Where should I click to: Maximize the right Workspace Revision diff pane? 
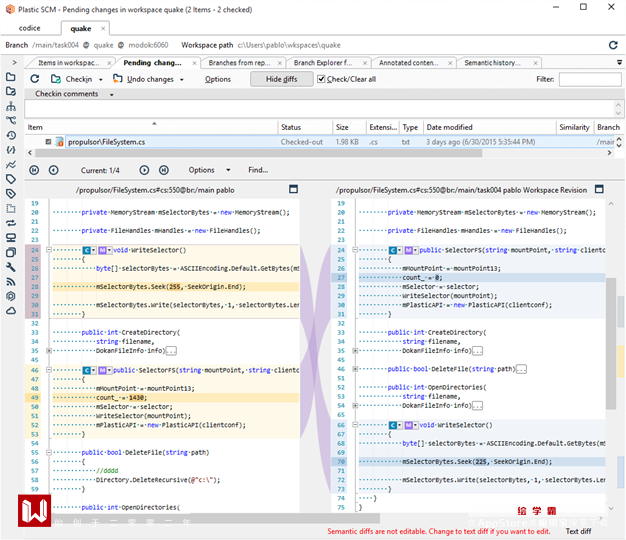599,189
